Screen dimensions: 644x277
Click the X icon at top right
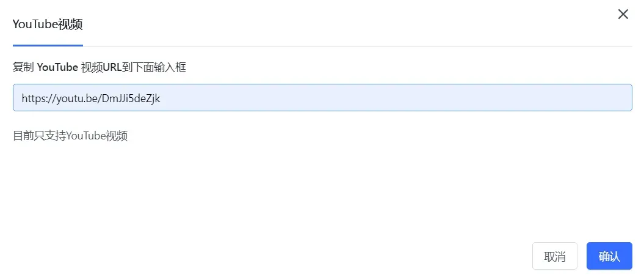[623, 14]
